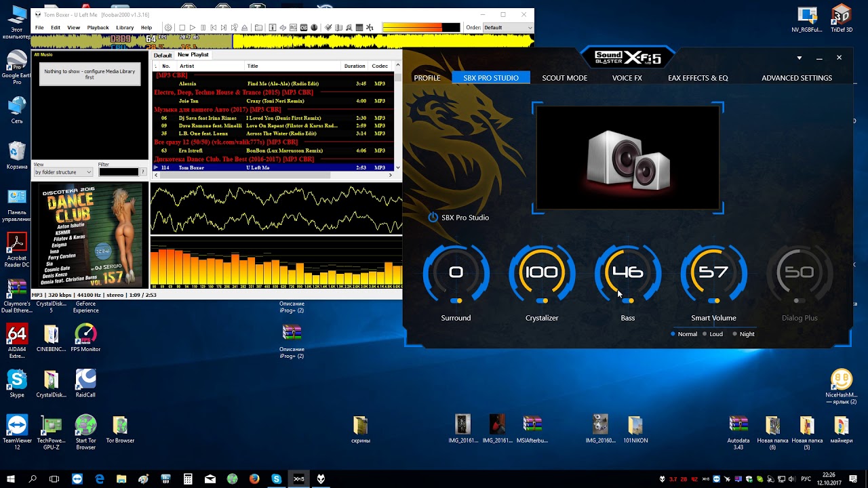Open the ADVANCED SETTINGS tab
The image size is (868, 488).
797,78
